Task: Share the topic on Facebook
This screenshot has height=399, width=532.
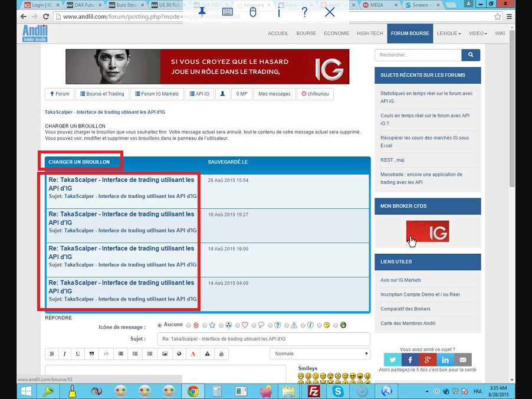Action: [410, 359]
